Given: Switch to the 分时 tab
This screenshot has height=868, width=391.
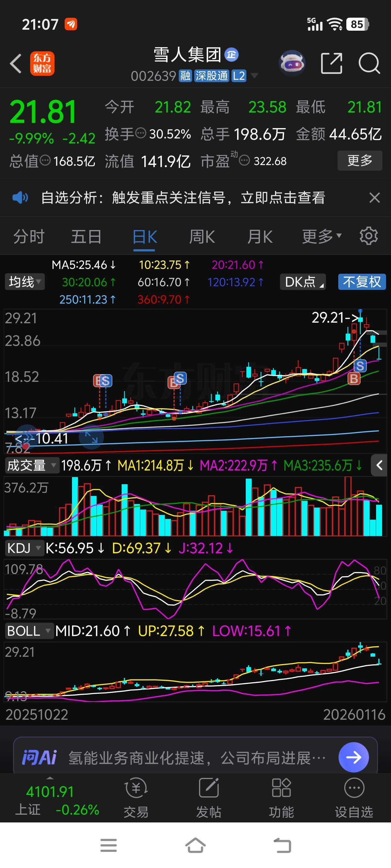Looking at the screenshot, I should coord(29,236).
